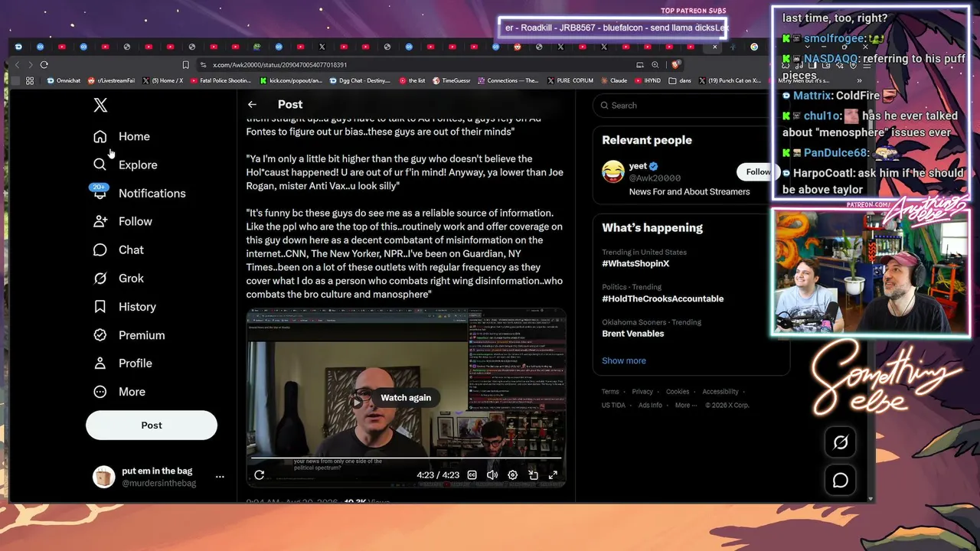Click the address bar URL
The image size is (980, 551).
tap(279, 65)
